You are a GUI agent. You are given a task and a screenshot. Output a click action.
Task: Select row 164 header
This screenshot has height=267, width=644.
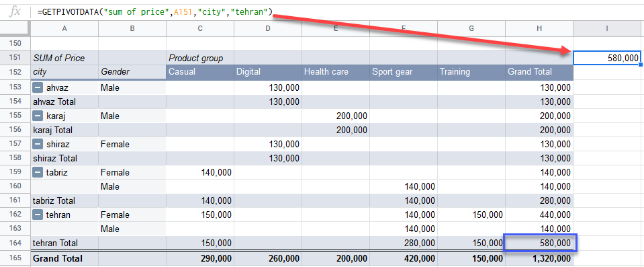pos(15,243)
